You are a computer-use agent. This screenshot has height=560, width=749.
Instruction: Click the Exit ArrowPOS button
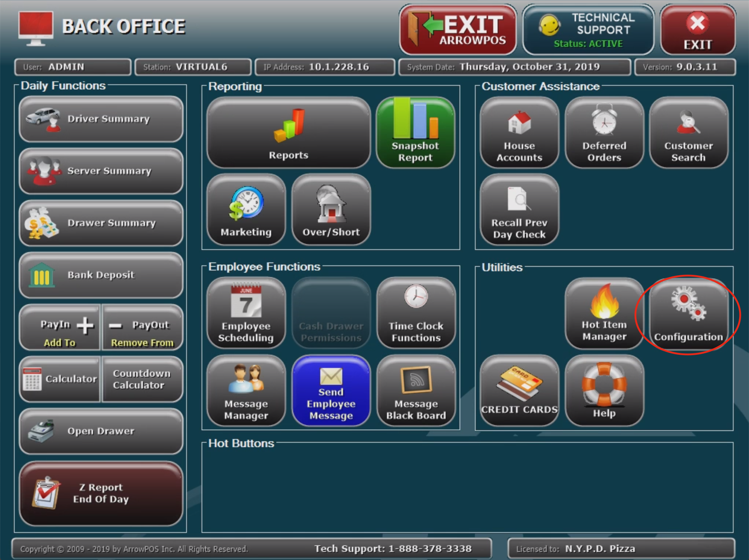click(458, 30)
